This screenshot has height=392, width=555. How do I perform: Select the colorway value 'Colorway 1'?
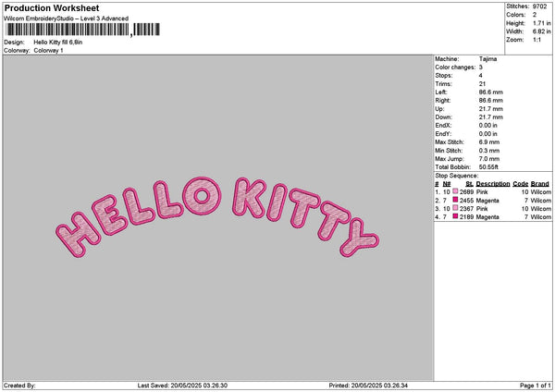click(48, 51)
